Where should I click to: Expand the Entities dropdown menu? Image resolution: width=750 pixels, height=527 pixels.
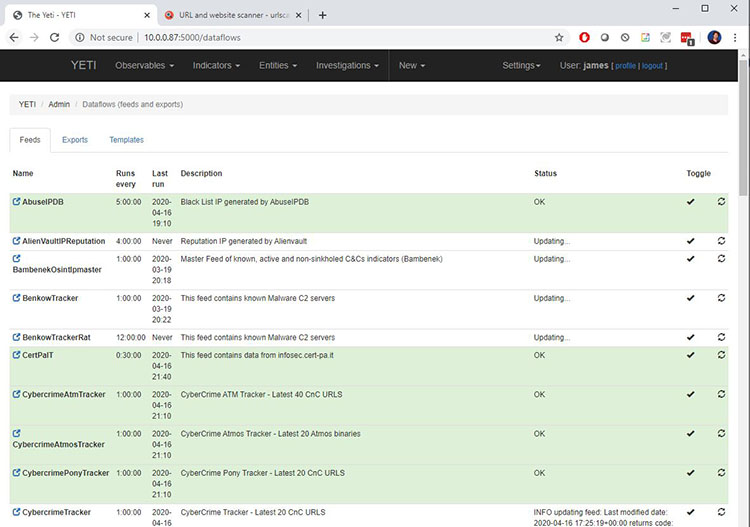(278, 66)
